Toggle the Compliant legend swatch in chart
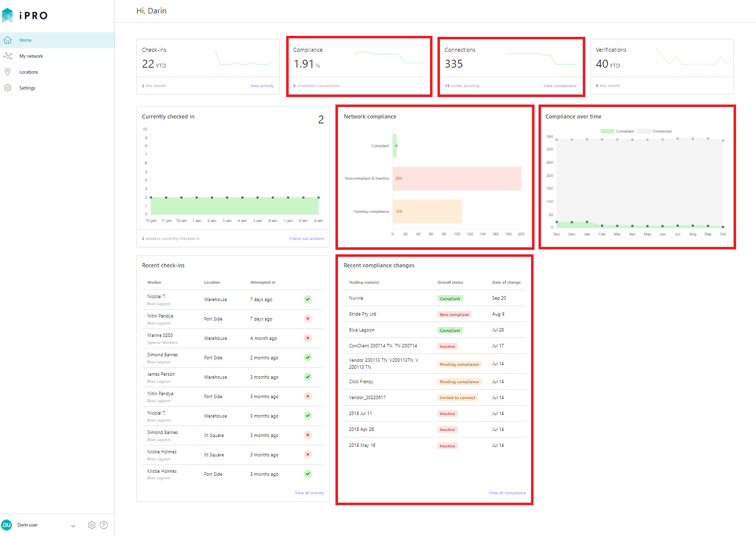 (607, 131)
